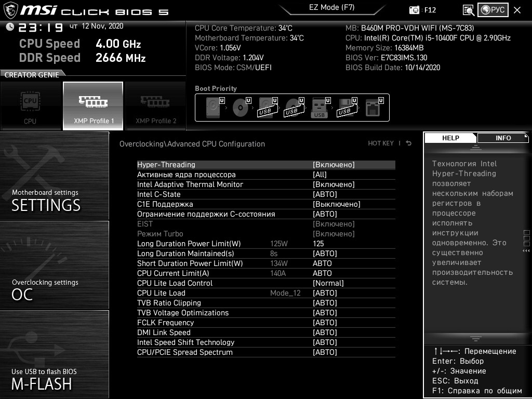532x399 pixels.
Task: Click the "12 Nov, 2020" date text
Action: (102, 26)
